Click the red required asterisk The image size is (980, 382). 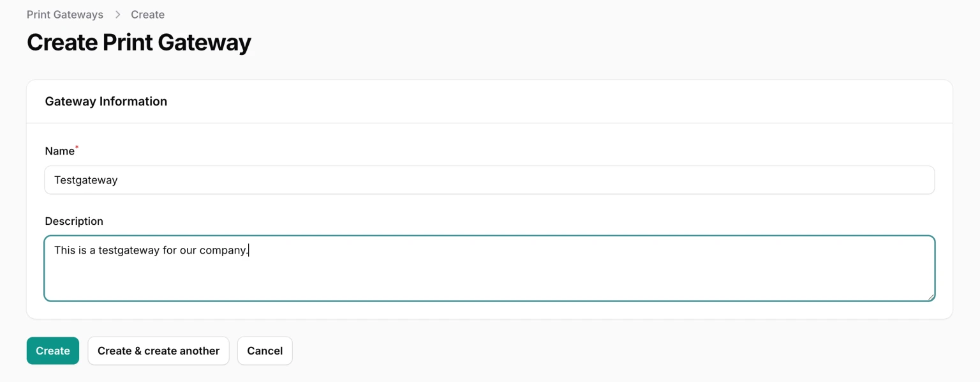[x=77, y=148]
